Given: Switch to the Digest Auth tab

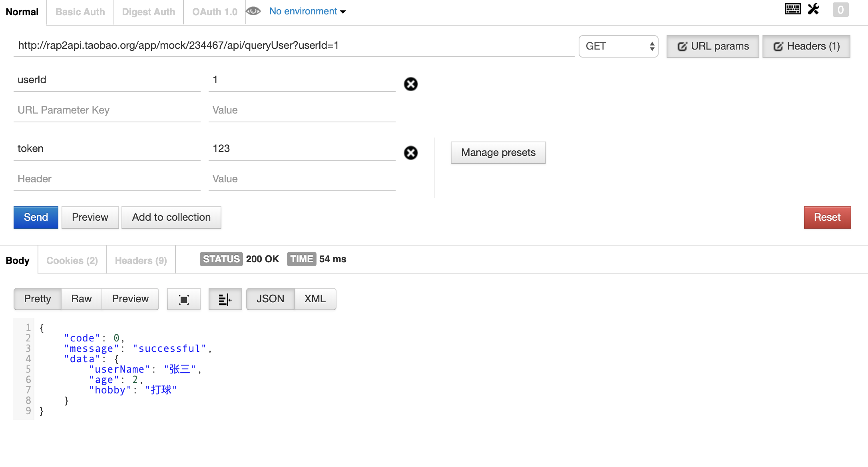Looking at the screenshot, I should (x=149, y=12).
